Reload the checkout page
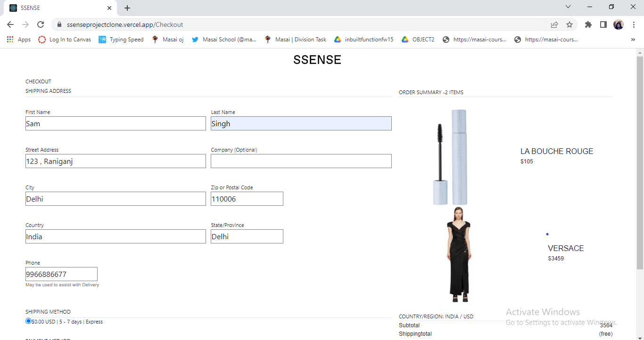The image size is (644, 340). tap(41, 24)
